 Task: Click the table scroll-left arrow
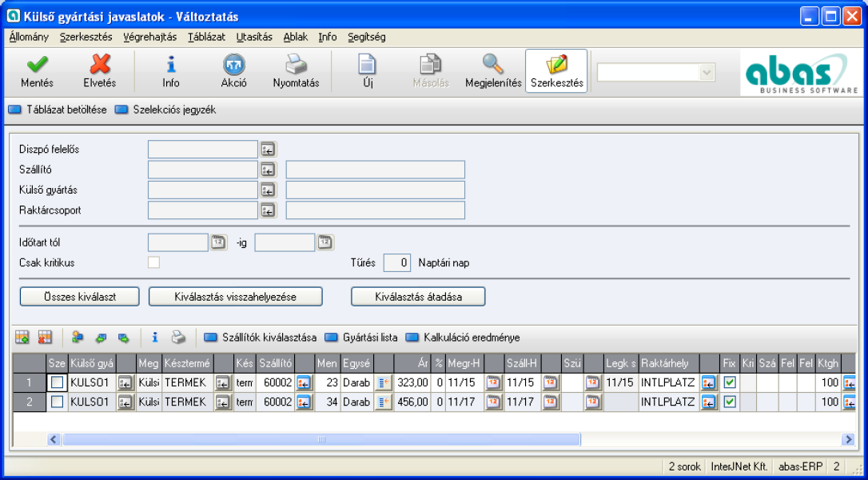[x=54, y=439]
